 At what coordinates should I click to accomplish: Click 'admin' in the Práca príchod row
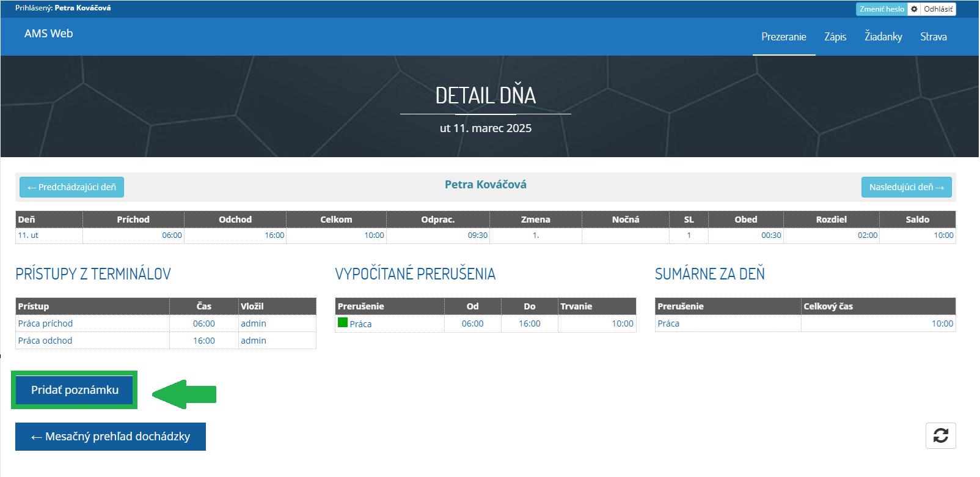point(254,324)
